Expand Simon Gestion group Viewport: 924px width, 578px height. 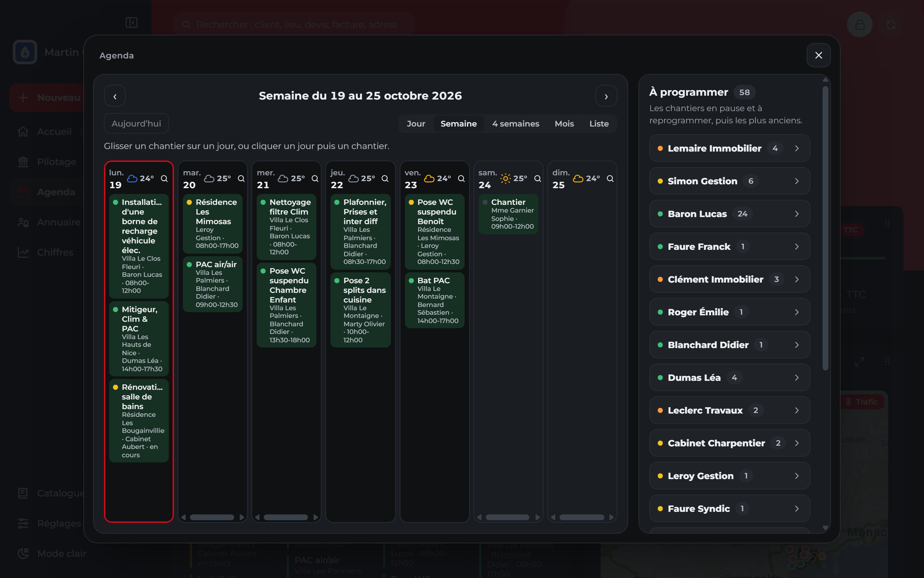(730, 181)
